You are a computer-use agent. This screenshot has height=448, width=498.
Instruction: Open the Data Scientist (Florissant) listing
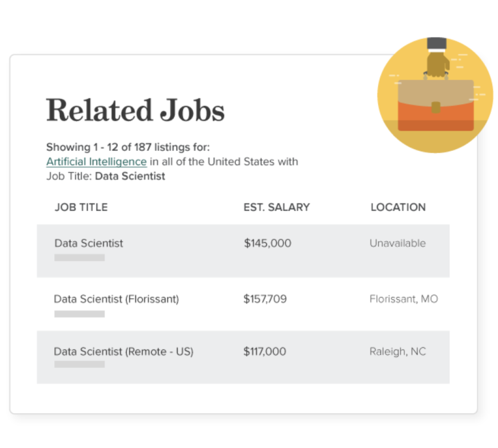[116, 299]
